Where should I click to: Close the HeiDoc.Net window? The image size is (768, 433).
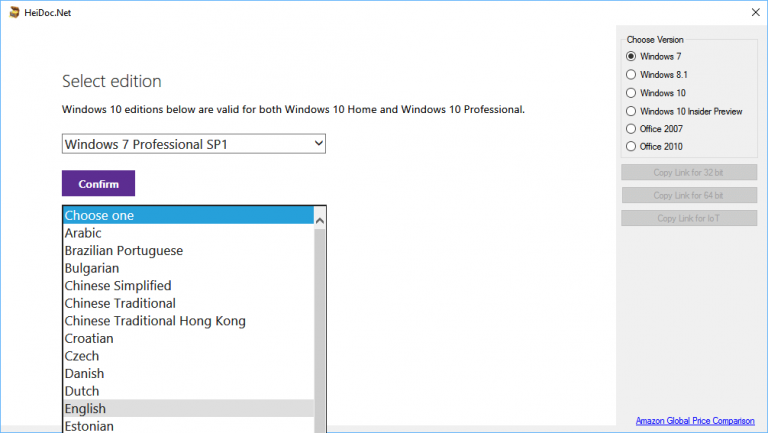pos(755,12)
